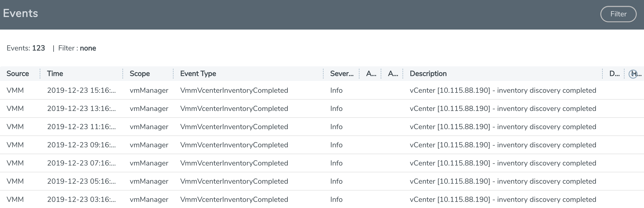
Task: Click the description in the 07:16 row
Action: [503, 163]
